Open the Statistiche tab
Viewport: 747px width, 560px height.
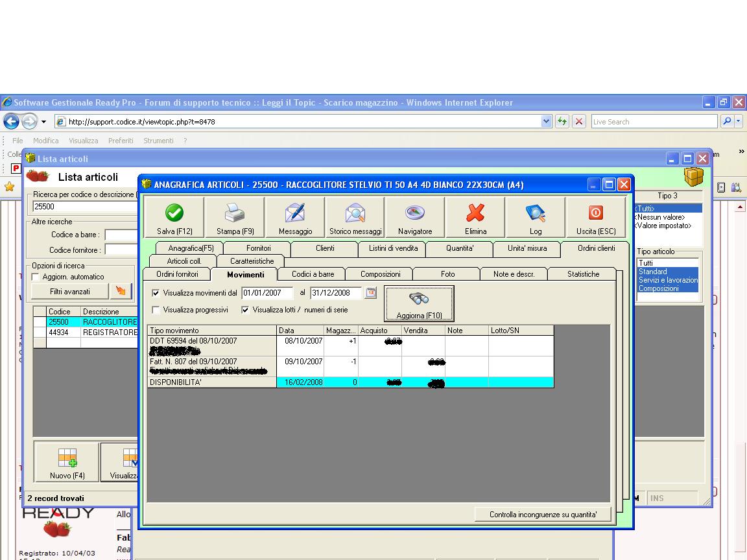(583, 274)
